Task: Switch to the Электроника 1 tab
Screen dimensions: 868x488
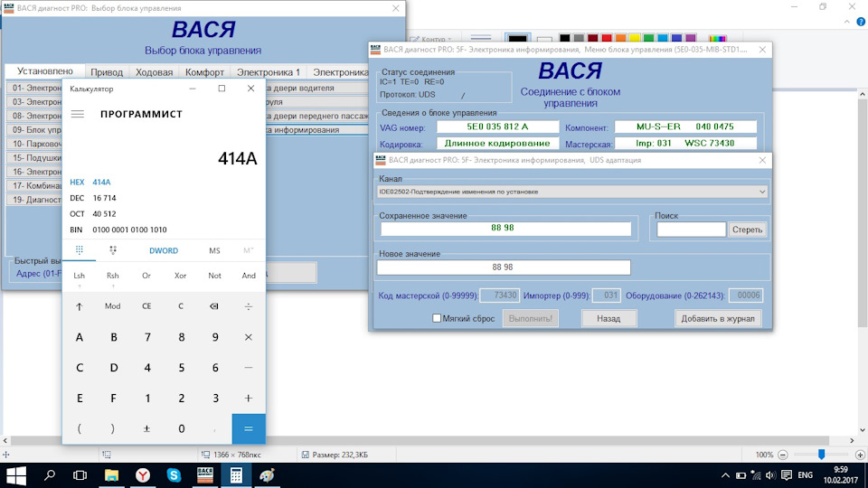Action: 269,72
